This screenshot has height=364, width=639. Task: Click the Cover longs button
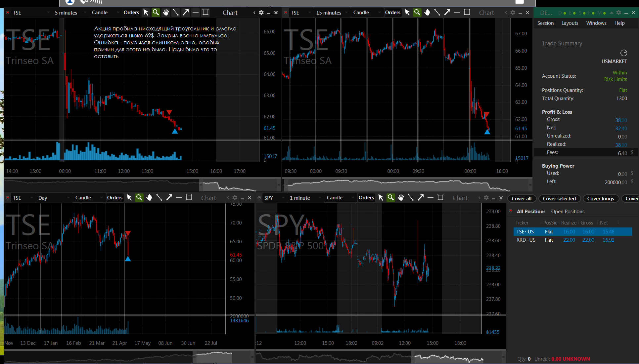pyautogui.click(x=601, y=199)
